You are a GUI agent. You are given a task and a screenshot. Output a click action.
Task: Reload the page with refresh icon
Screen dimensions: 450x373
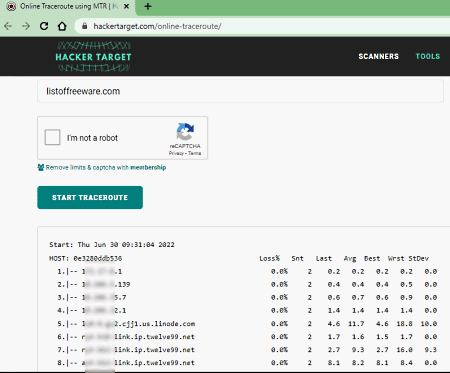(x=44, y=26)
